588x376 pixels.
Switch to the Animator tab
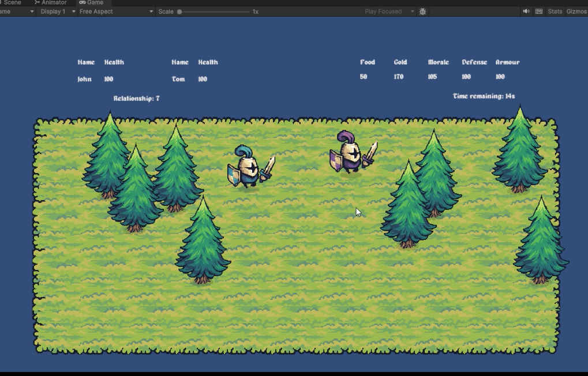[x=51, y=3]
